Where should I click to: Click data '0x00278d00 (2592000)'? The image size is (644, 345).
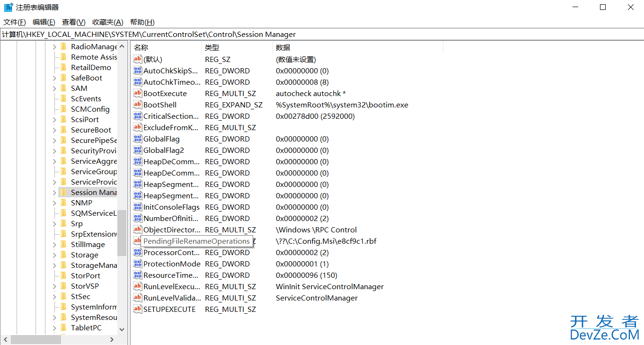tap(315, 116)
